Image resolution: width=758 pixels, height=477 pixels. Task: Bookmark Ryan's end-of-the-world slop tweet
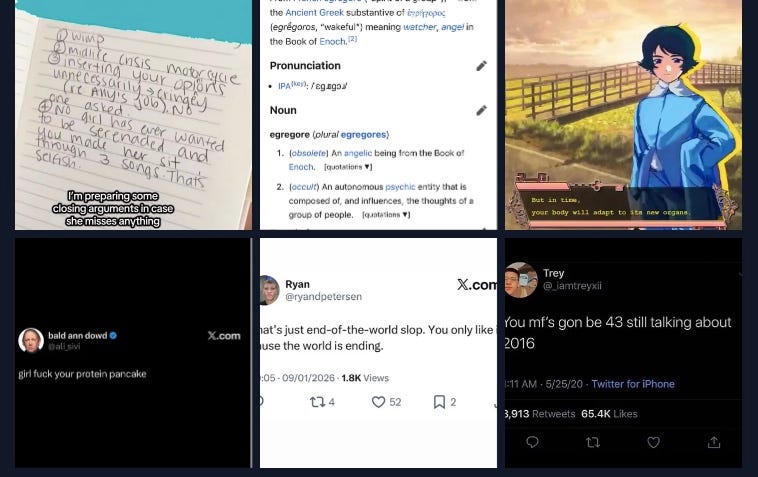click(439, 402)
